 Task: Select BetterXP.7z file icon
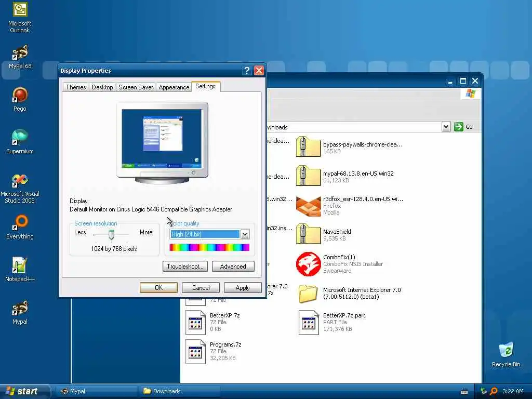coord(195,322)
